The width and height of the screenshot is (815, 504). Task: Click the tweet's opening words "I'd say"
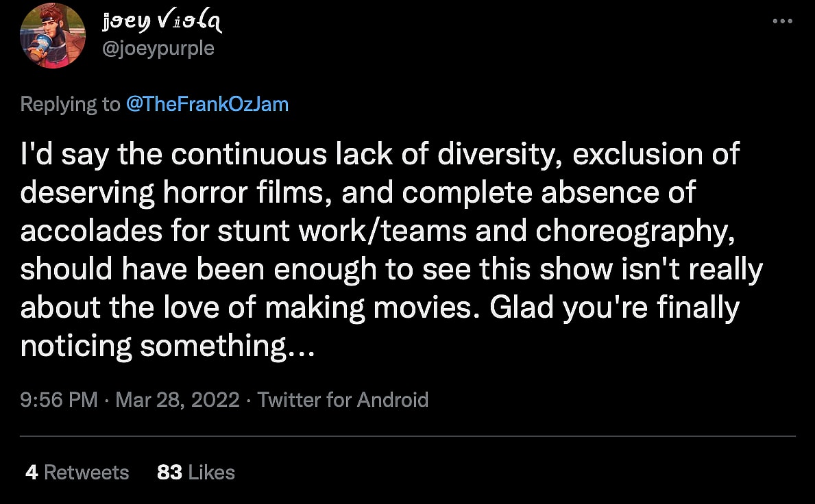click(64, 155)
